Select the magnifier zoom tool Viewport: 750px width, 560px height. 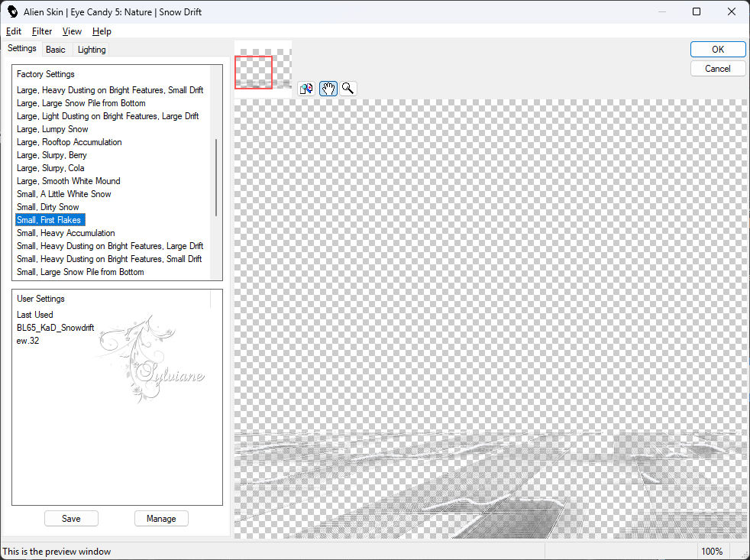pos(348,89)
